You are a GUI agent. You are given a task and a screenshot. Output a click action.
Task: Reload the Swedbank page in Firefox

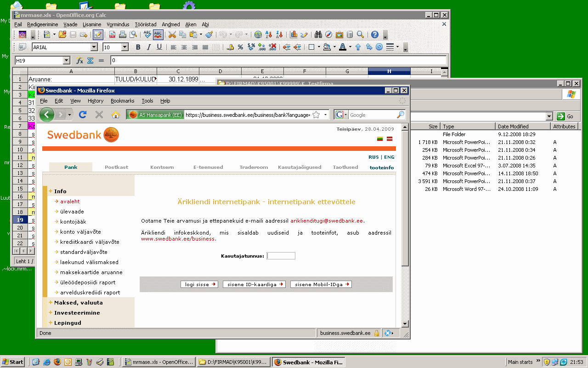click(83, 115)
